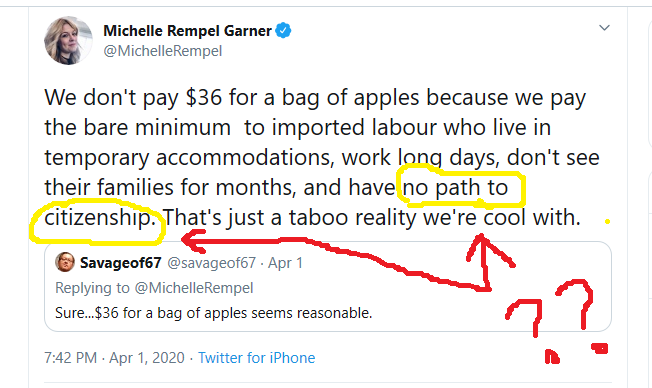This screenshot has height=388, width=652.
Task: Open the Michelle Rempel Garner display name
Action: click(x=187, y=31)
